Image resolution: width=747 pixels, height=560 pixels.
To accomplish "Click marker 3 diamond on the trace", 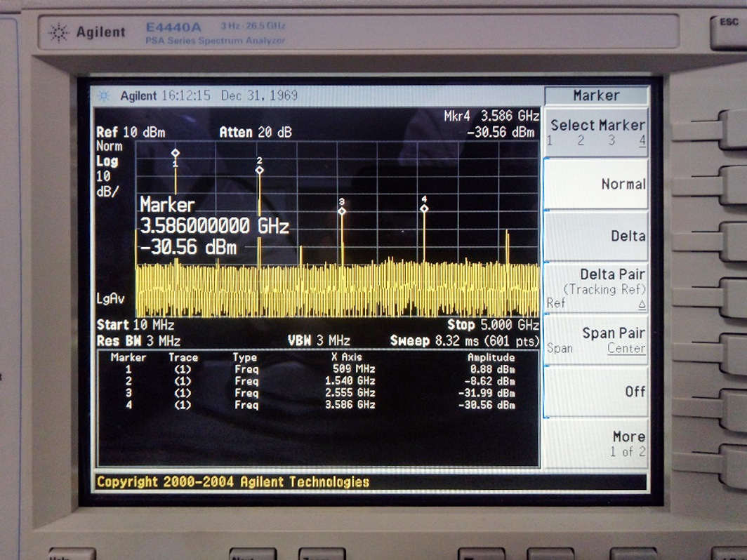I will tap(342, 211).
